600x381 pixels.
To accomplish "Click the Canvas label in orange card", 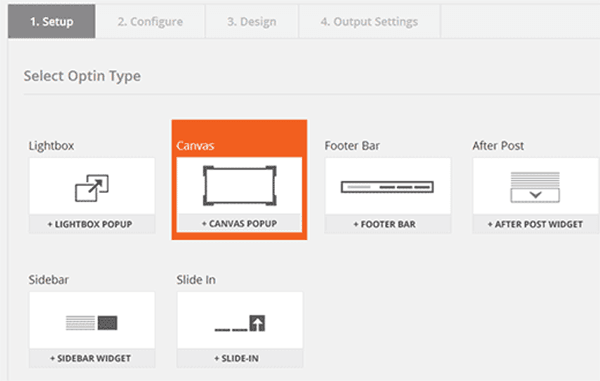I will [195, 146].
